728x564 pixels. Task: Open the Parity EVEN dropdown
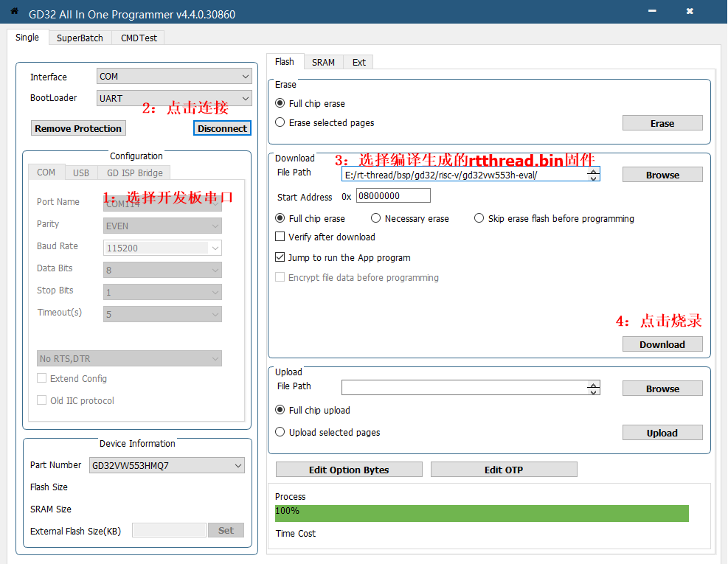click(162, 226)
